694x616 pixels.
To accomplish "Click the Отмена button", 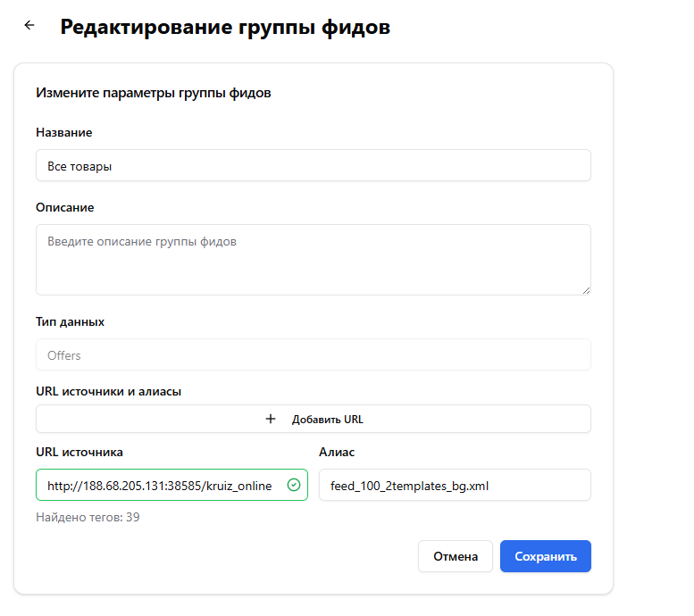I will (456, 556).
